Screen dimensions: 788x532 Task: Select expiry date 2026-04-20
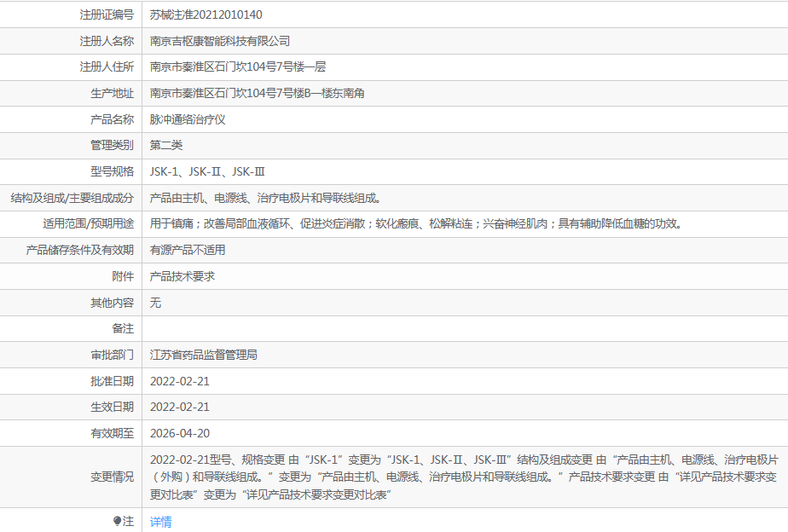tap(179, 434)
